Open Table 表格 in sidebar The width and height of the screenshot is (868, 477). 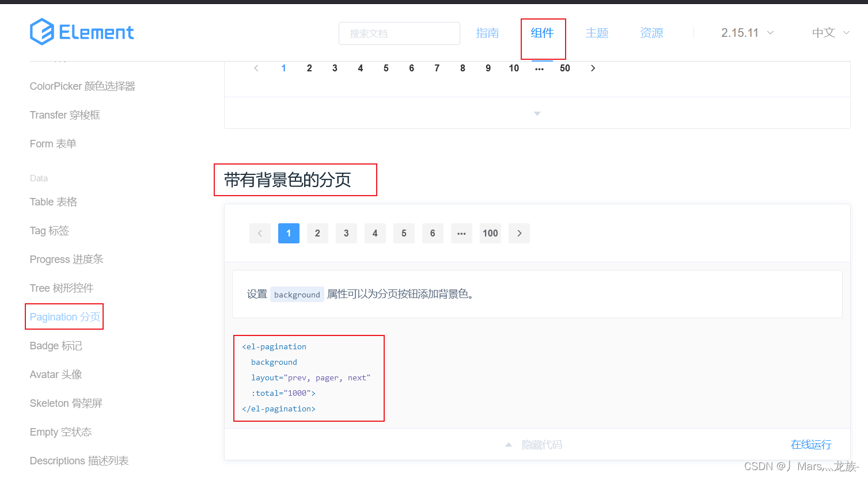(54, 202)
